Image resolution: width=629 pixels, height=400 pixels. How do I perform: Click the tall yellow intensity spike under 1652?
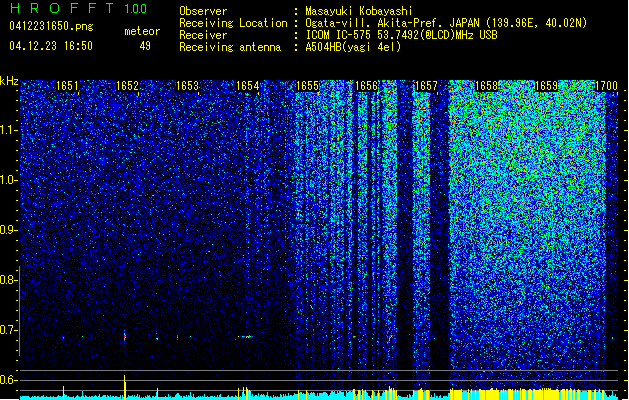[x=125, y=387]
